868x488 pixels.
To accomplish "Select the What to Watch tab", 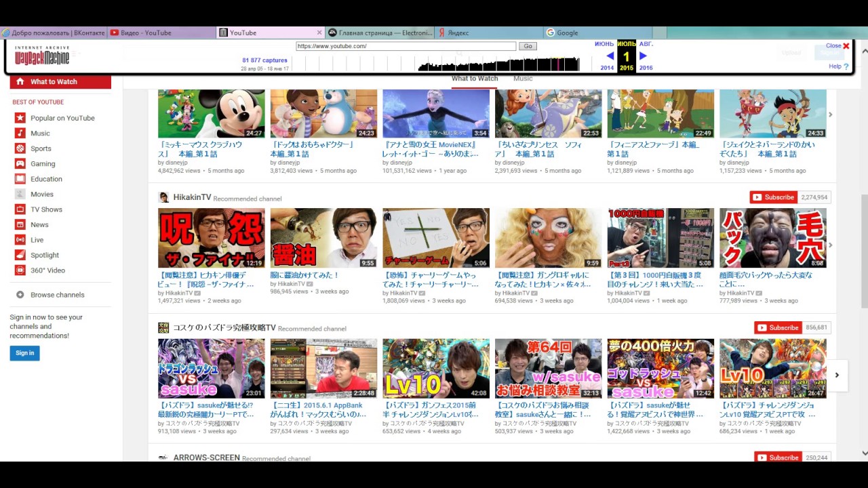I will point(475,79).
